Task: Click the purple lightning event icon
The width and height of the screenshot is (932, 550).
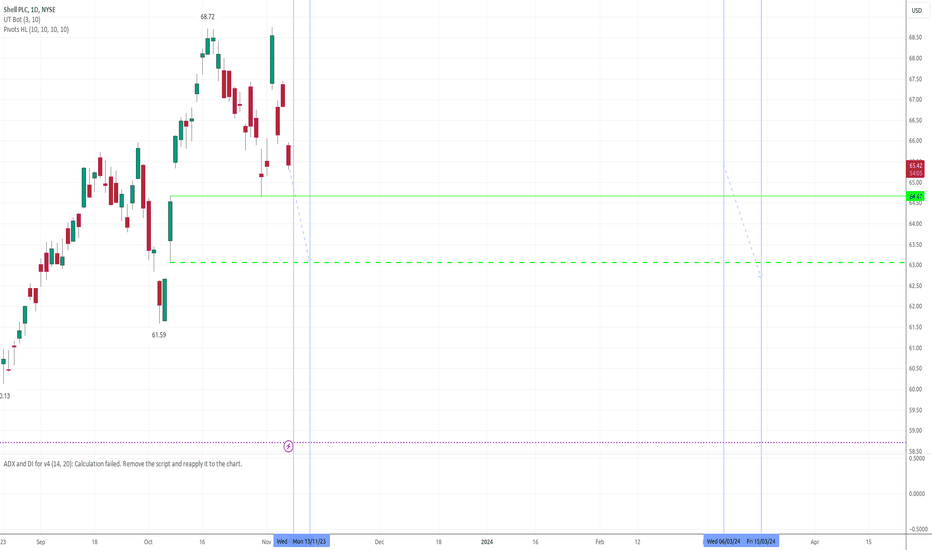Action: tap(288, 446)
